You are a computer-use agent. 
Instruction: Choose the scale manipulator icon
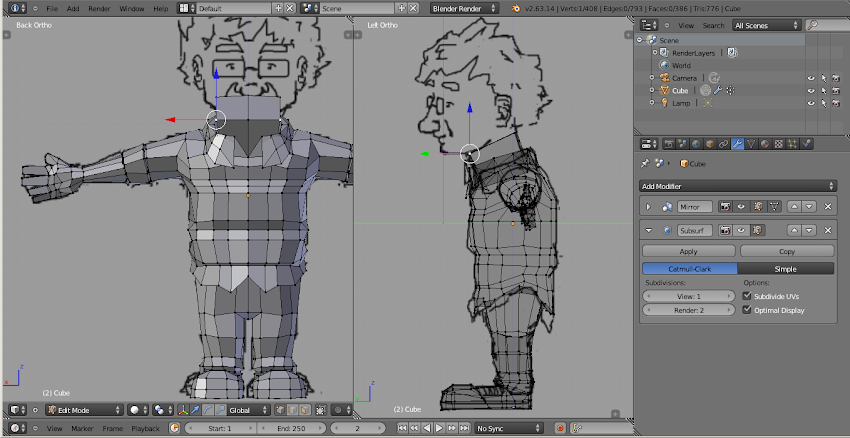pos(221,410)
